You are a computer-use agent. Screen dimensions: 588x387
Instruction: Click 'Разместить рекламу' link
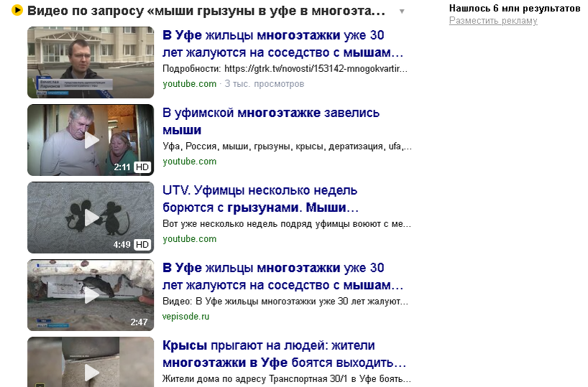pyautogui.click(x=493, y=21)
